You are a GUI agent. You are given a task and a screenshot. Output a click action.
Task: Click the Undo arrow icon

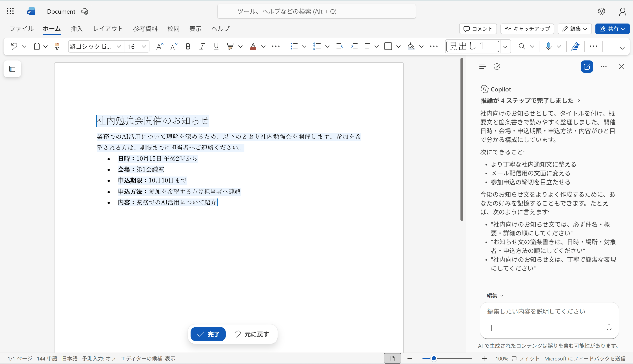coord(14,46)
